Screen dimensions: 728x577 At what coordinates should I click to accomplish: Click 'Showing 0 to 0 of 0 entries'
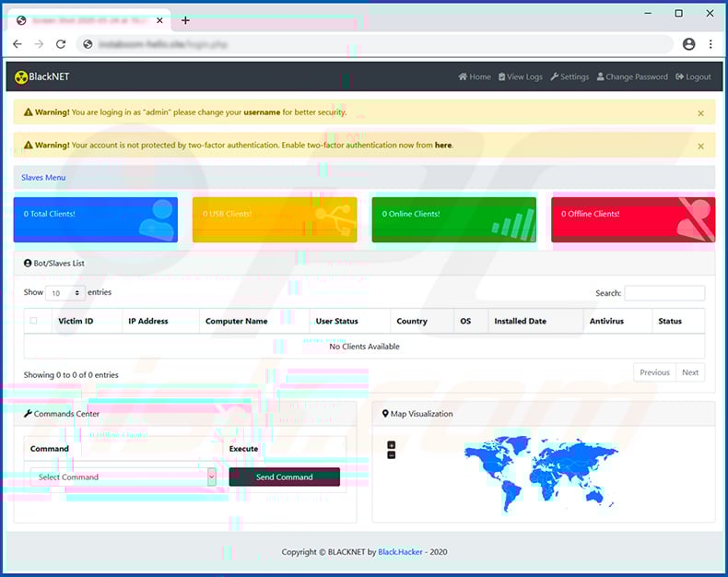(x=71, y=375)
